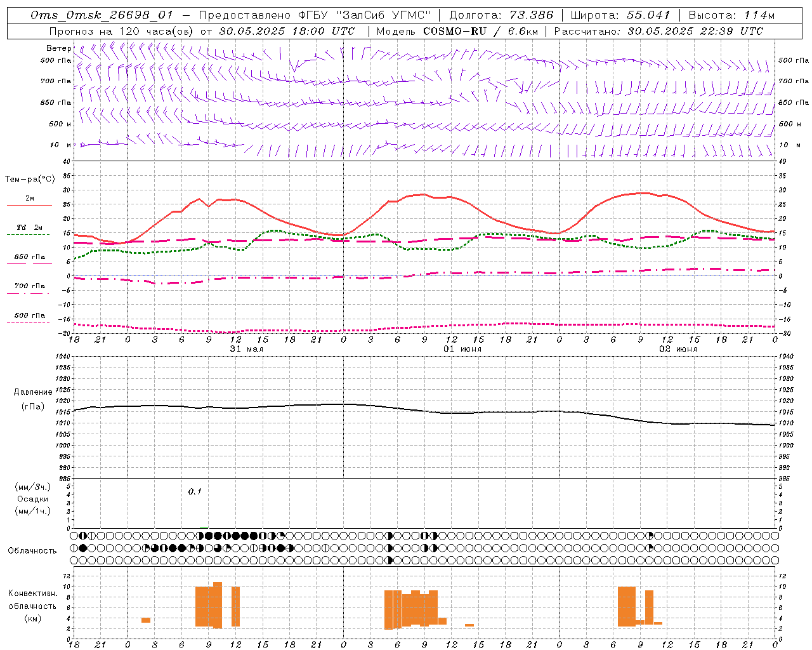Image resolution: width=812 pixels, height=650 pixels.
Task: Click the Давление panel label
Action: pyautogui.click(x=33, y=392)
